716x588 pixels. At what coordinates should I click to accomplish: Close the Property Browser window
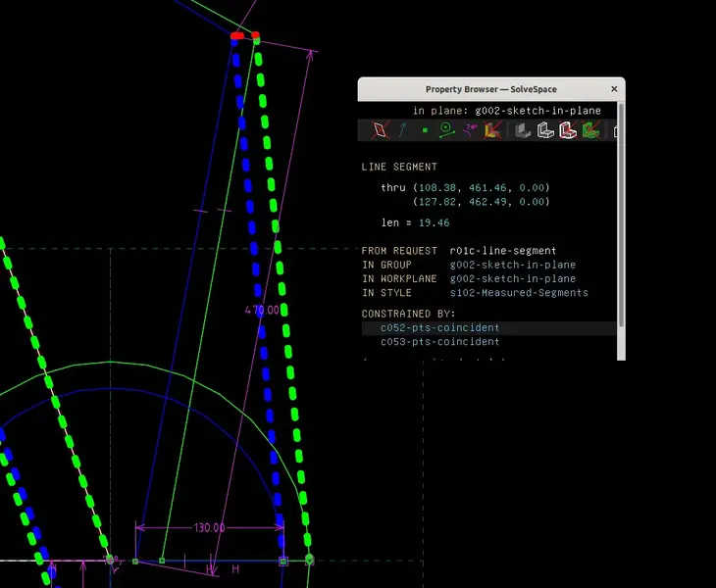tap(614, 89)
